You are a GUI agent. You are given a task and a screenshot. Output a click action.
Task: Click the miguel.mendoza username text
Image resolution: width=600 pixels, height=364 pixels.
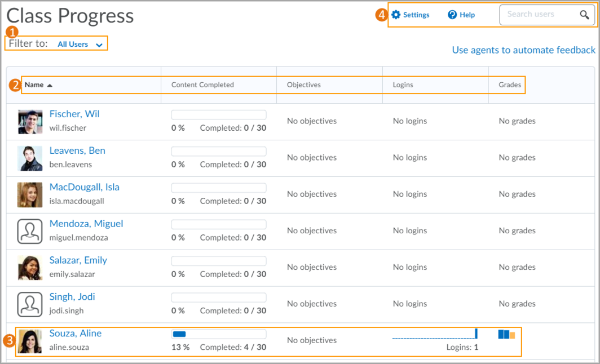click(78, 238)
